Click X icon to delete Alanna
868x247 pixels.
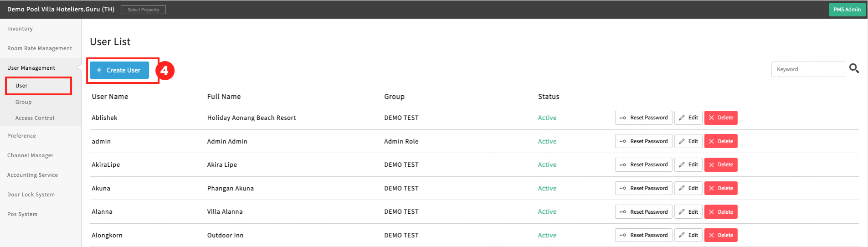pos(711,212)
